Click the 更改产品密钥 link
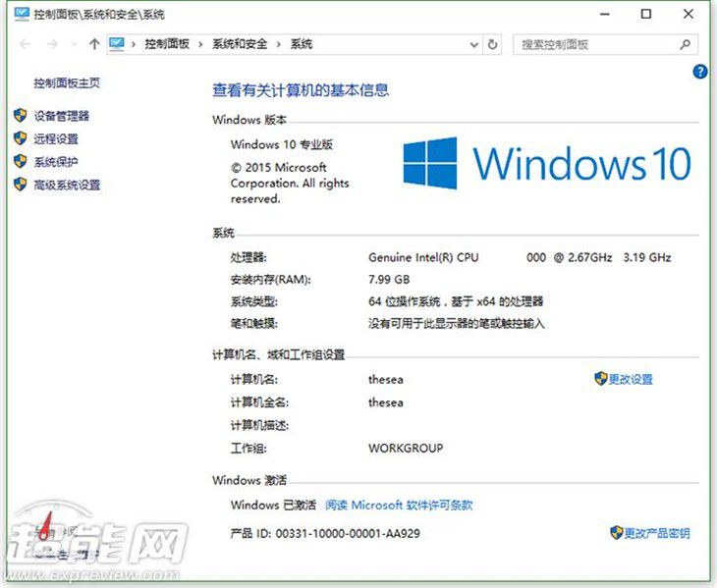Screen dimensions: 717x588 coord(657,533)
